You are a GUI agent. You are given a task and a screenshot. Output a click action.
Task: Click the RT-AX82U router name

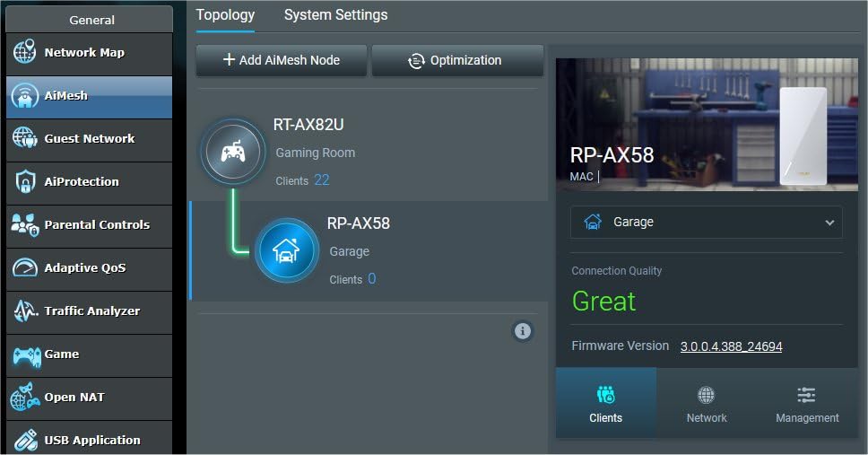click(308, 125)
